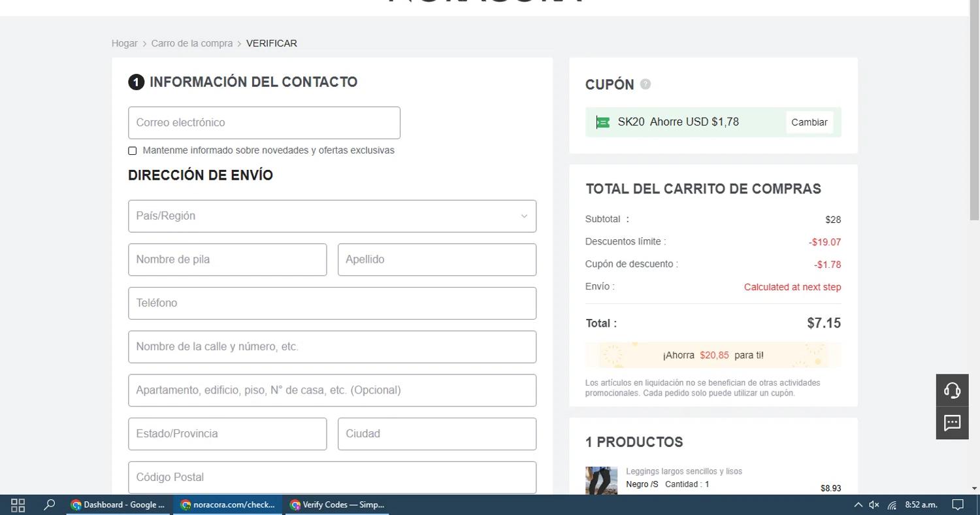Go to Hogar breadcrumb link

[x=124, y=43]
